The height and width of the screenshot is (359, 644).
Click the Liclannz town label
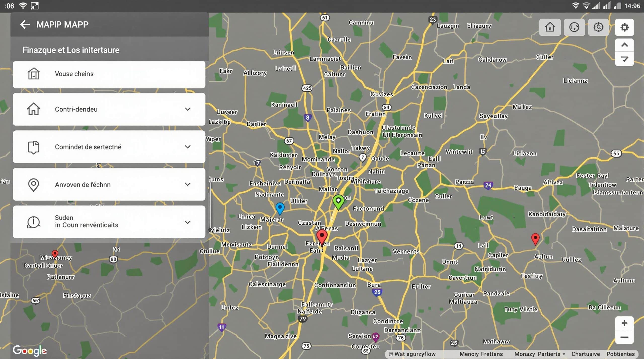pyautogui.click(x=576, y=81)
